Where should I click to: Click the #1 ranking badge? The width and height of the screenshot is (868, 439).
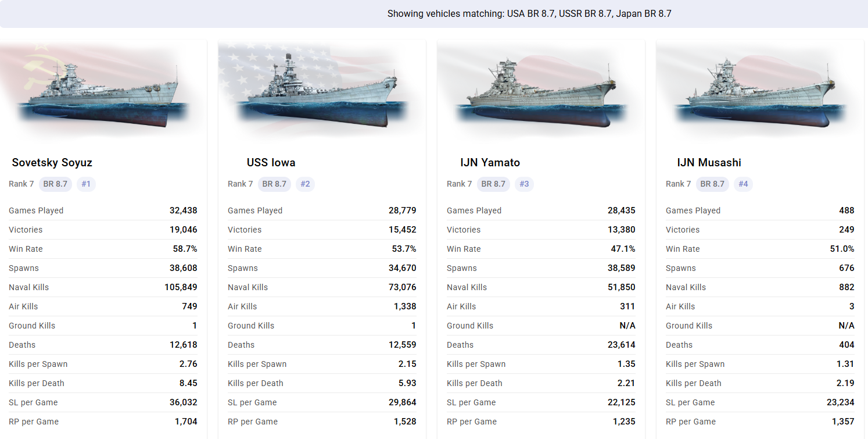point(86,184)
